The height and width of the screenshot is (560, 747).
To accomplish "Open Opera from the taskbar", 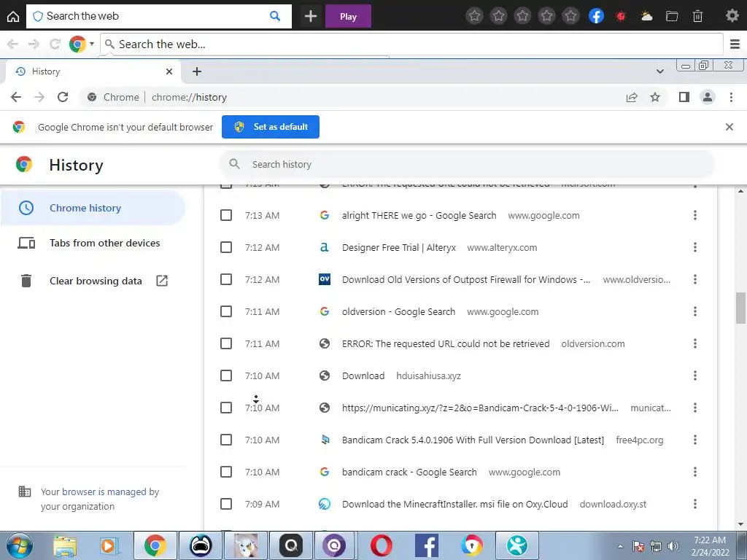I will (381, 545).
